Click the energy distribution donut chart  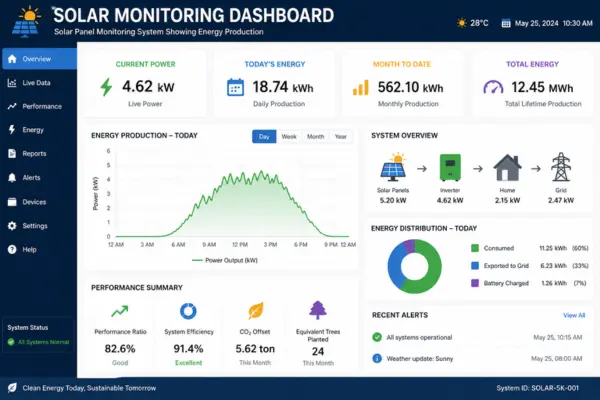click(x=414, y=267)
